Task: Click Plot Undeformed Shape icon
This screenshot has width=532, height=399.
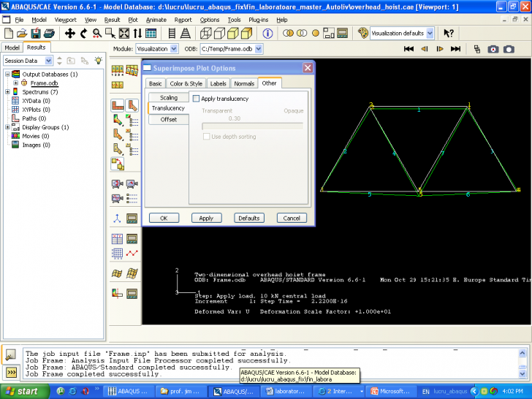Action: tap(117, 105)
